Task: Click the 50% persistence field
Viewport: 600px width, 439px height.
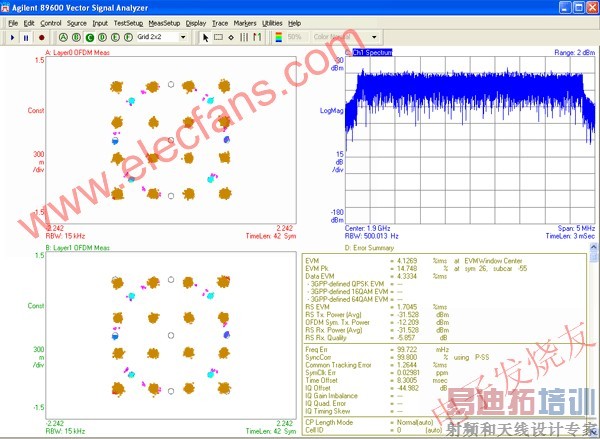Action: pyautogui.click(x=295, y=37)
